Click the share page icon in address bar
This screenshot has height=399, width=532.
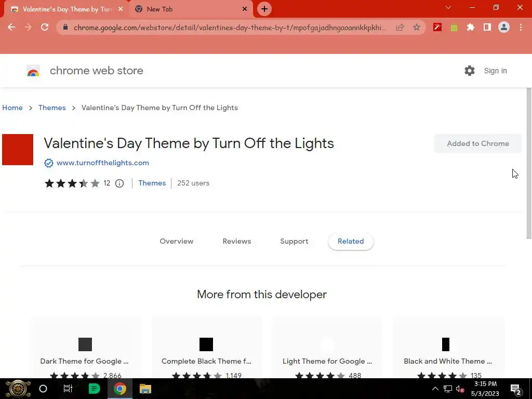(x=400, y=28)
